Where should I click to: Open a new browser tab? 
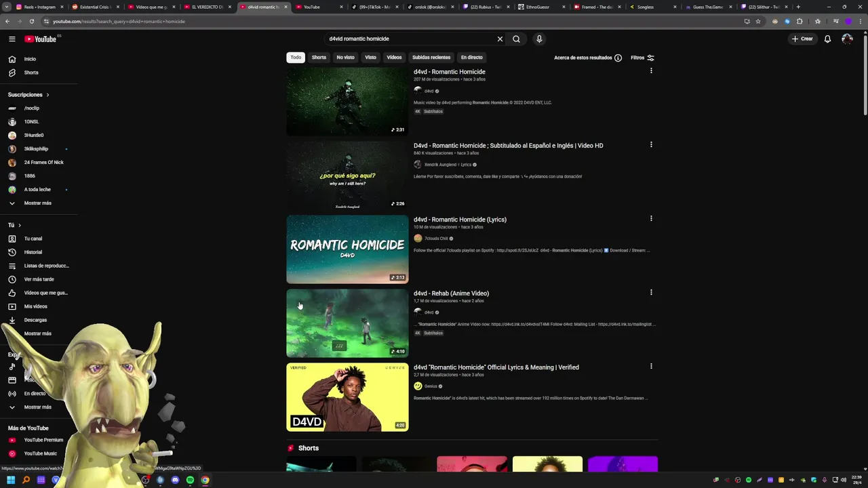(798, 7)
